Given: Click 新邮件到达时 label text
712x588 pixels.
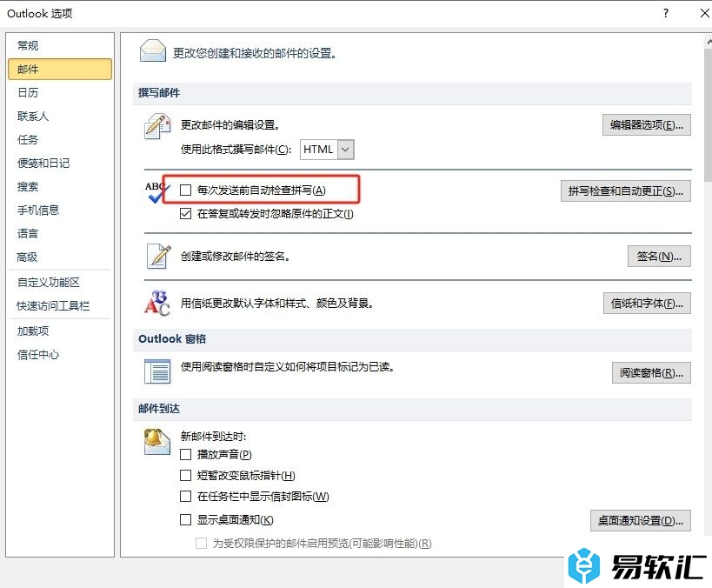Looking at the screenshot, I should (213, 437).
